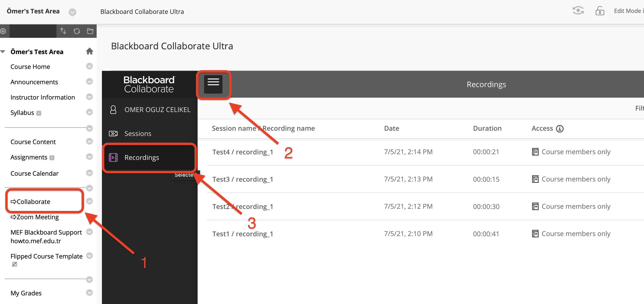Image resolution: width=644 pixels, height=304 pixels.
Task: Open options chevron for Flipped Course Template
Action: coord(89,256)
